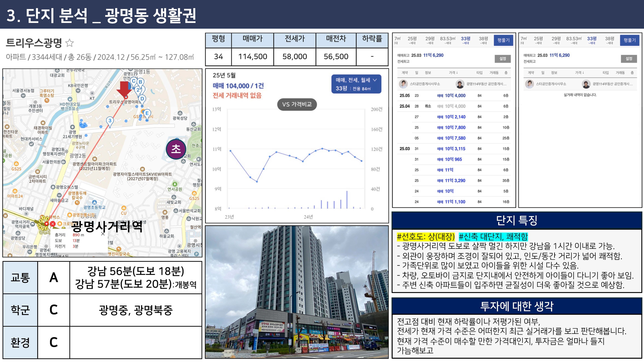Click the 서울한의원 clinic icon
This screenshot has height=362, width=644.
[x=64, y=162]
